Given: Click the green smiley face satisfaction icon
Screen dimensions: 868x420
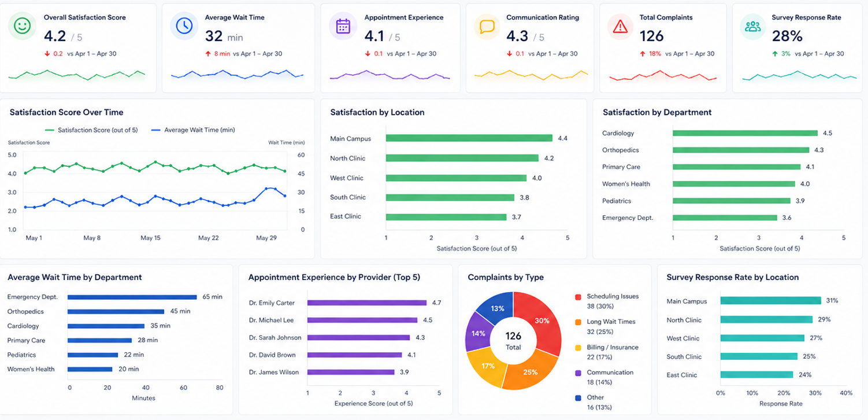Looking at the screenshot, I should pos(22,25).
